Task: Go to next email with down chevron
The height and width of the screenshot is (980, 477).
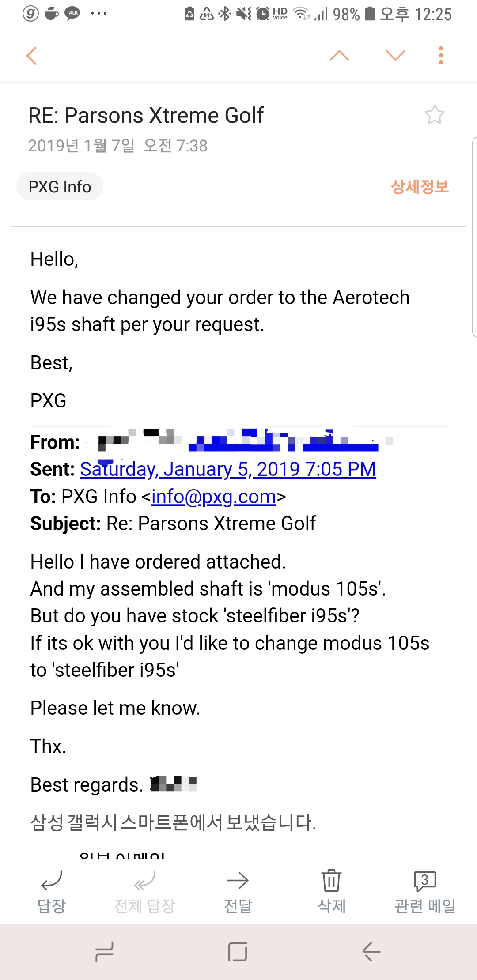Action: coord(395,56)
